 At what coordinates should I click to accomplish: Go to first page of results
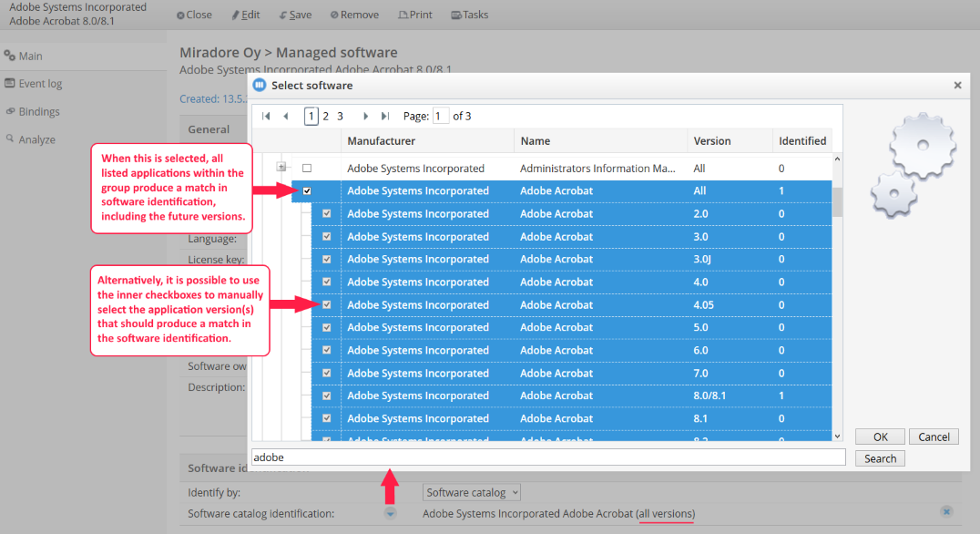tap(266, 116)
